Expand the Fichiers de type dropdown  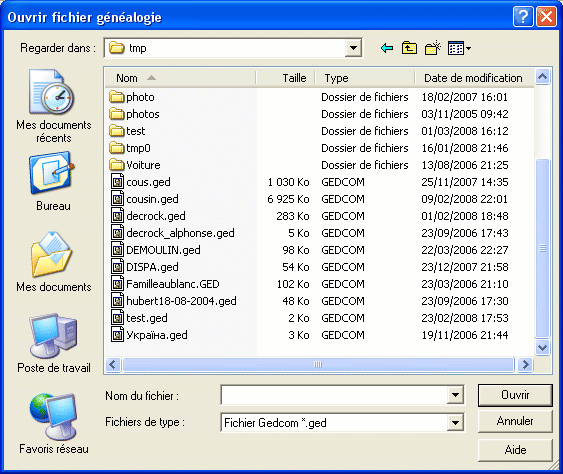coord(455,423)
